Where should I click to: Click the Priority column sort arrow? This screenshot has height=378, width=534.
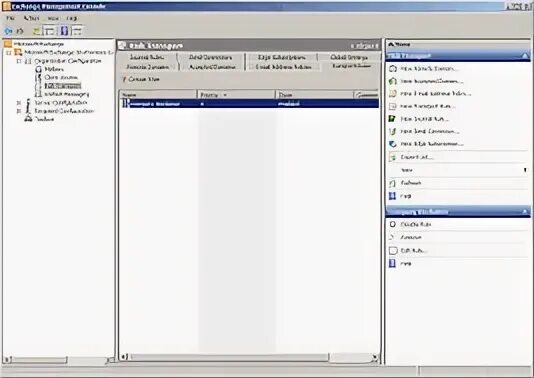tap(225, 95)
